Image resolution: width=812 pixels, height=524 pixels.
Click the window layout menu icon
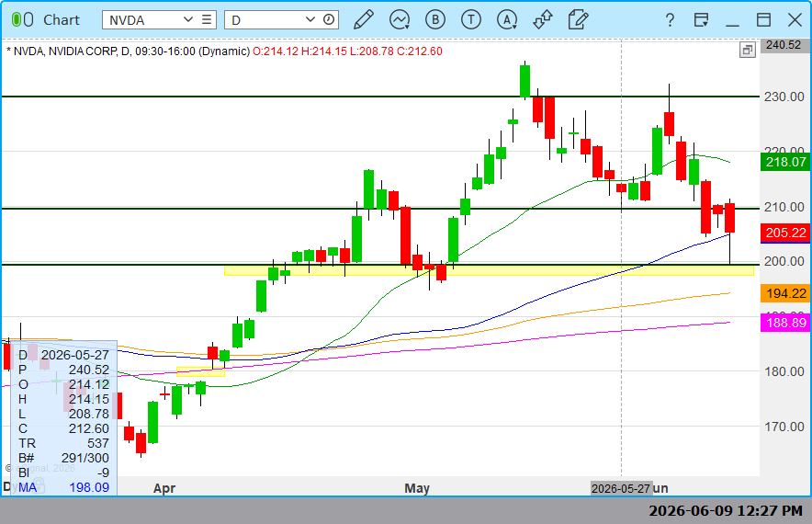tap(701, 19)
